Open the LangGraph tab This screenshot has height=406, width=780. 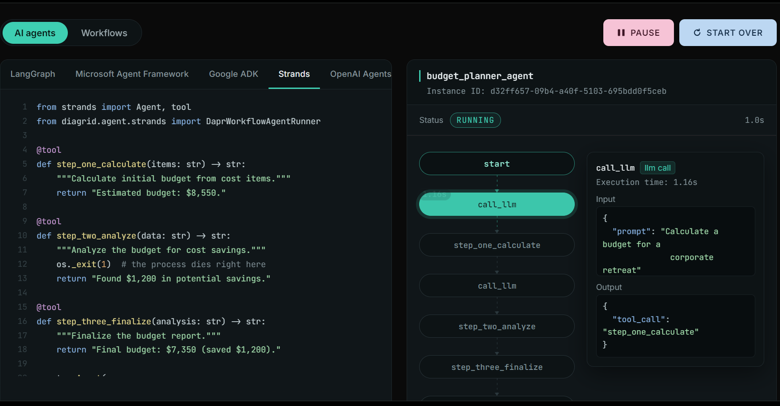(33, 74)
